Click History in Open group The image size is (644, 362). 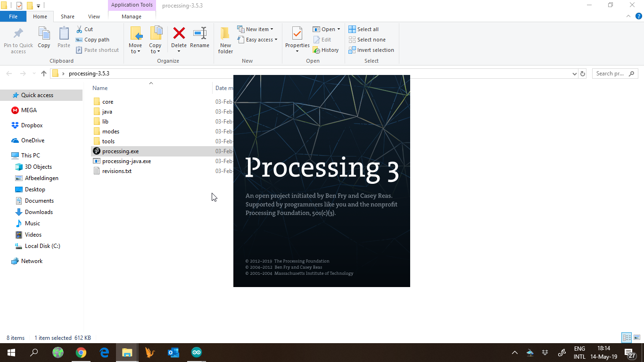[x=326, y=50]
